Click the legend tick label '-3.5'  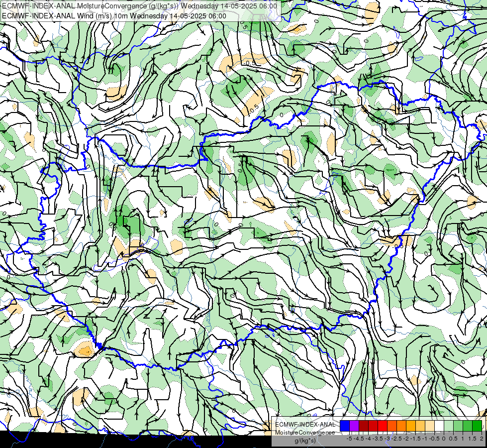[379, 439]
